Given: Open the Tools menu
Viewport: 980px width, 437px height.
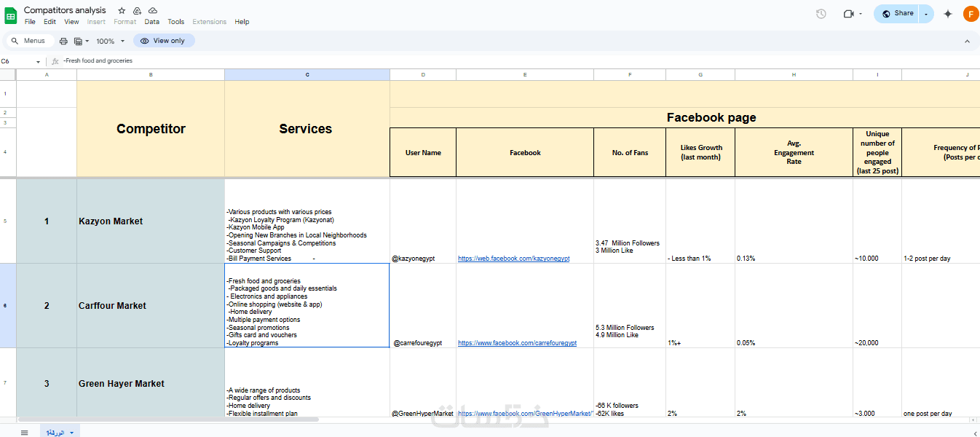Looking at the screenshot, I should pyautogui.click(x=176, y=22).
